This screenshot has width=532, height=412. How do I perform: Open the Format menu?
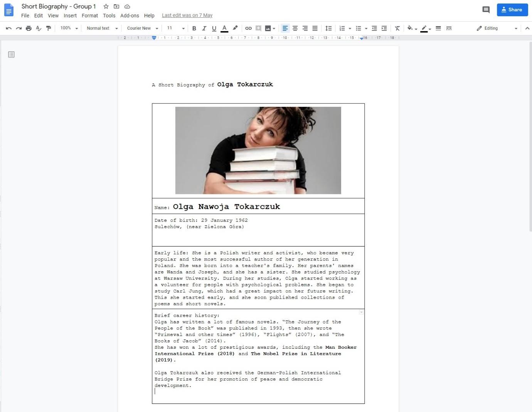click(89, 15)
